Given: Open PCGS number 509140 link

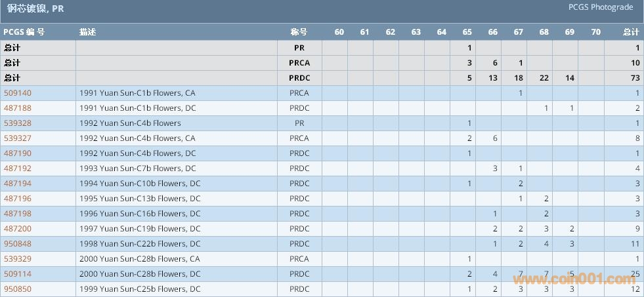Looking at the screenshot, I should tap(18, 93).
